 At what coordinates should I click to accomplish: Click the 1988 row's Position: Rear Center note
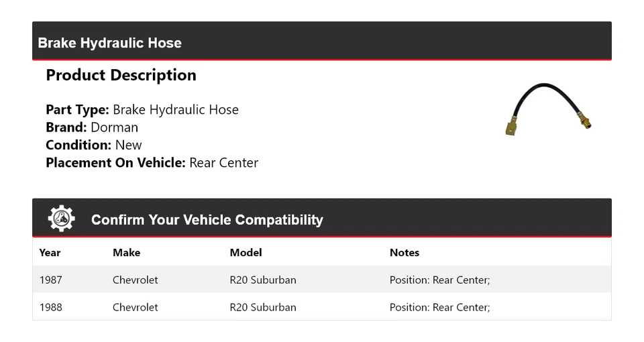pyautogui.click(x=439, y=307)
